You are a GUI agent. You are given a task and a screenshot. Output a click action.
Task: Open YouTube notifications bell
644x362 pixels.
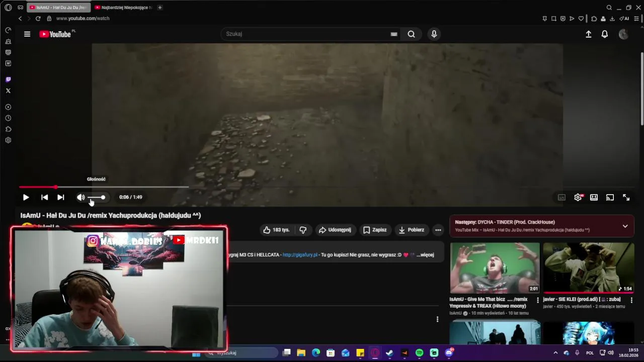point(605,34)
